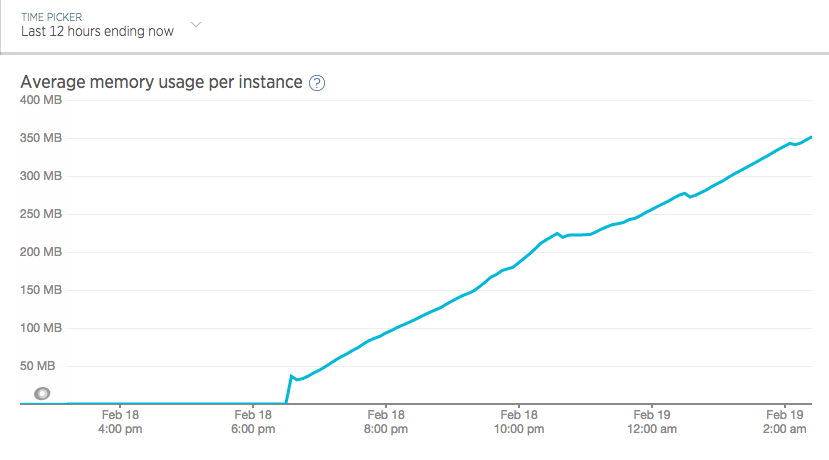Image resolution: width=829 pixels, height=460 pixels.
Task: Click the memory line's endpoint near 350 MB
Action: click(810, 137)
